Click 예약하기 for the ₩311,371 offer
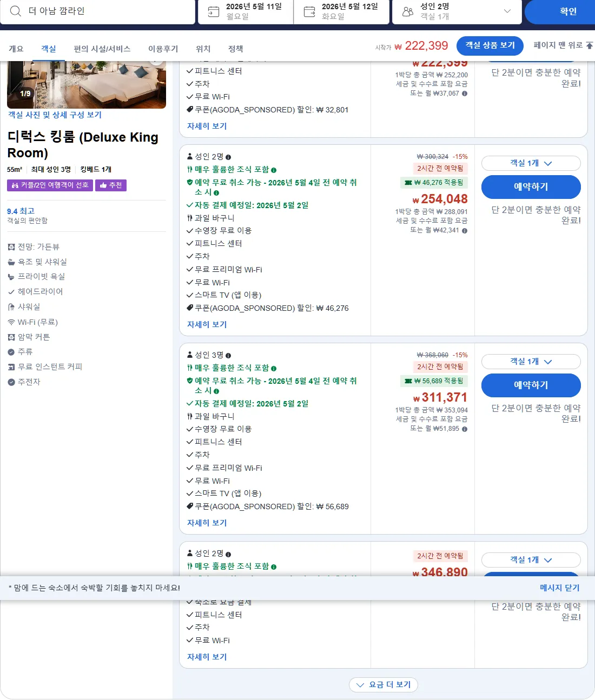 531,385
